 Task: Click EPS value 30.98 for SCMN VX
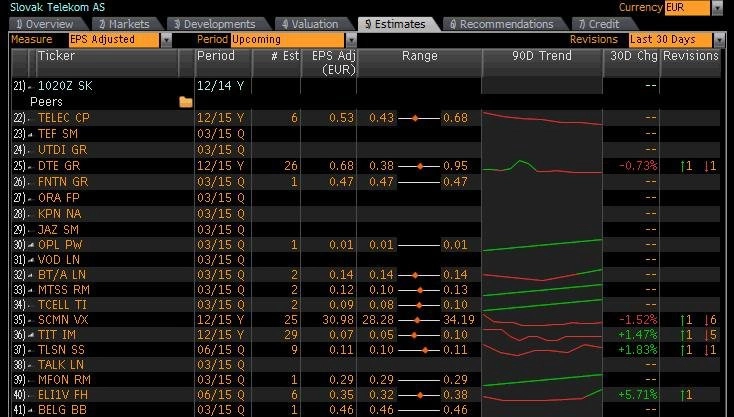pos(338,320)
